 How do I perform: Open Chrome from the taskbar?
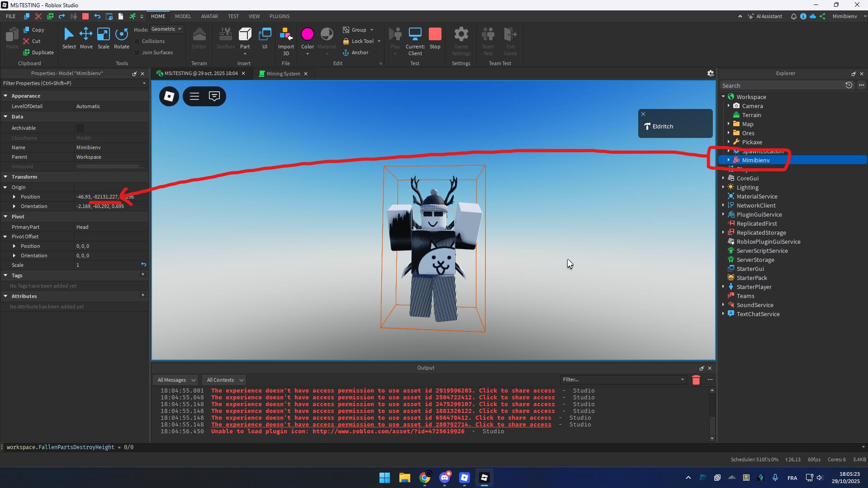[425, 478]
